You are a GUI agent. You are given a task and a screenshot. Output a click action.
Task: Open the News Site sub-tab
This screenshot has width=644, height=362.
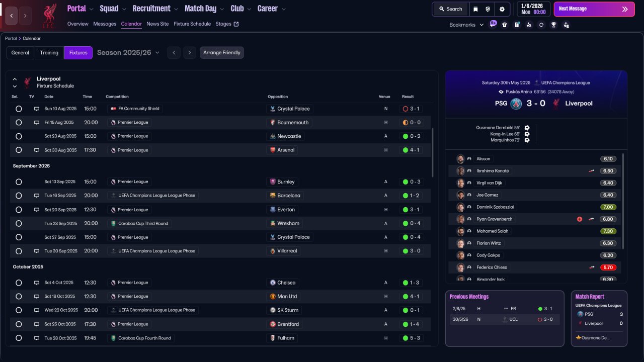[x=157, y=24]
